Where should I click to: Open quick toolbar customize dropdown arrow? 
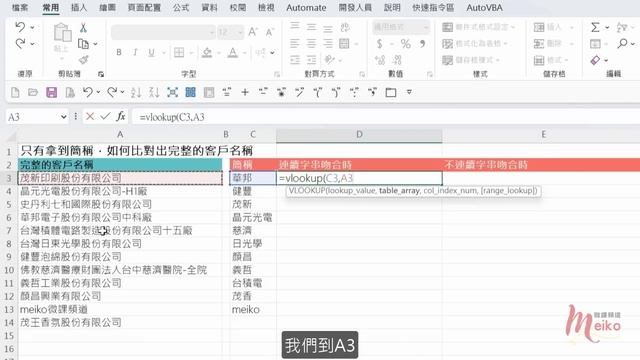409,92
